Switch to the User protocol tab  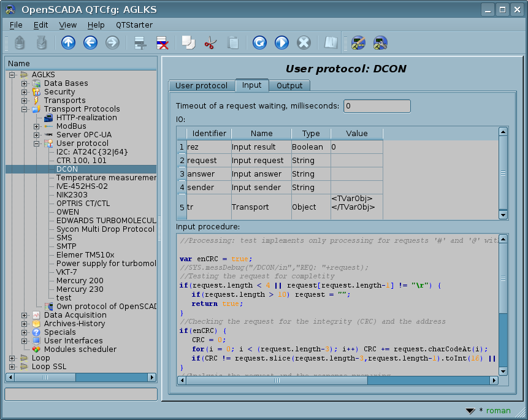click(x=201, y=86)
